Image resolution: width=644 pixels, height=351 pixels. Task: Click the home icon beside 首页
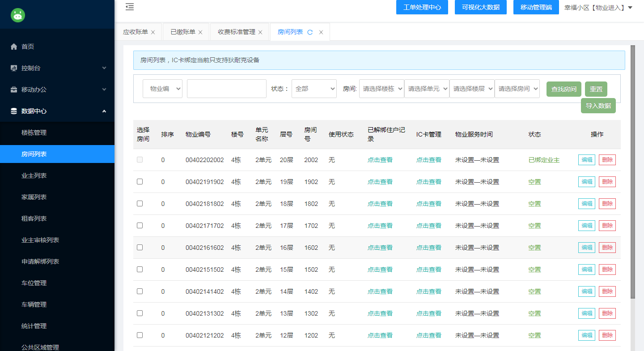pyautogui.click(x=14, y=47)
